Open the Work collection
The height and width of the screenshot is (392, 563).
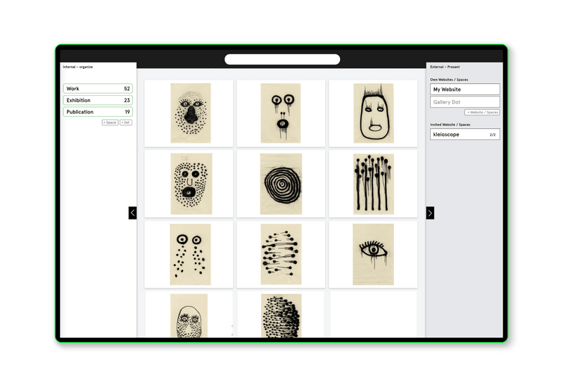tap(98, 89)
